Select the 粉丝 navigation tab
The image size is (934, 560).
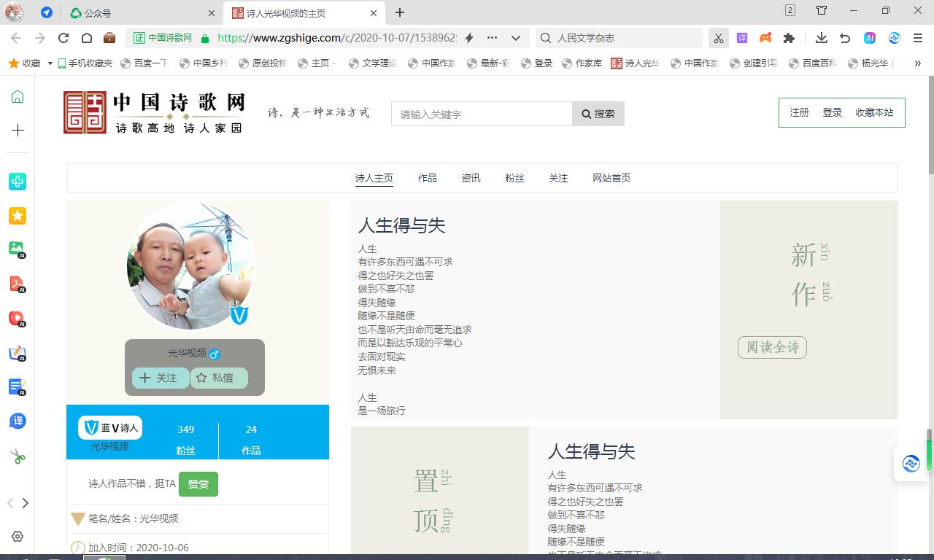click(514, 178)
